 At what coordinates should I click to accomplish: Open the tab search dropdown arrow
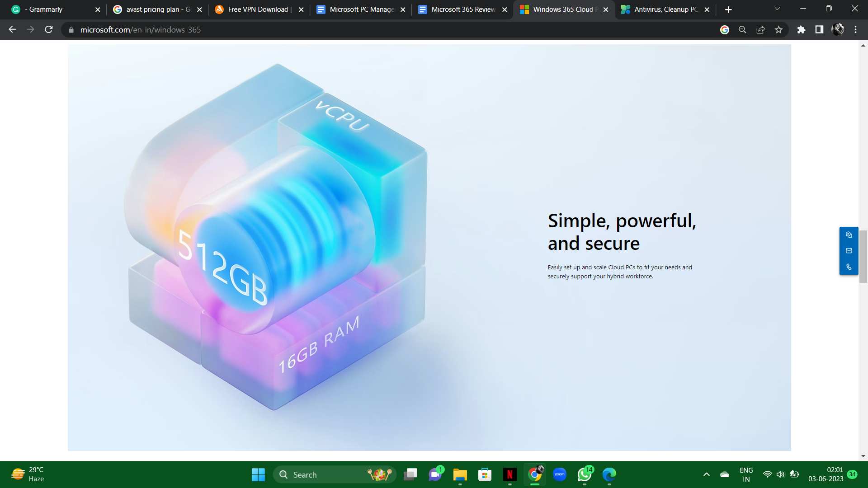777,9
